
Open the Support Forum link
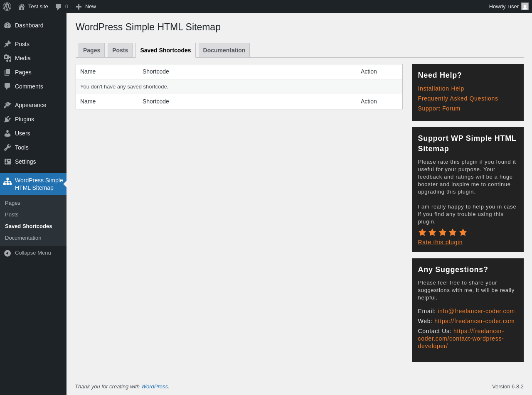(x=439, y=108)
